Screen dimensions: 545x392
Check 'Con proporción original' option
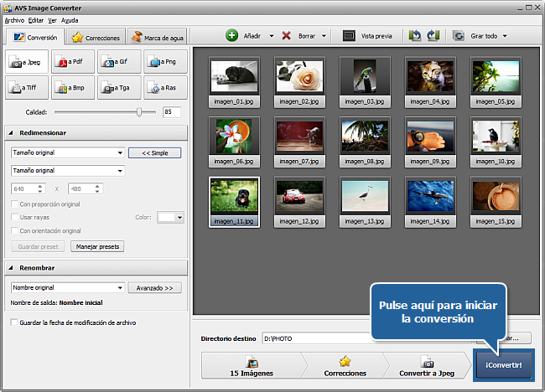point(14,204)
